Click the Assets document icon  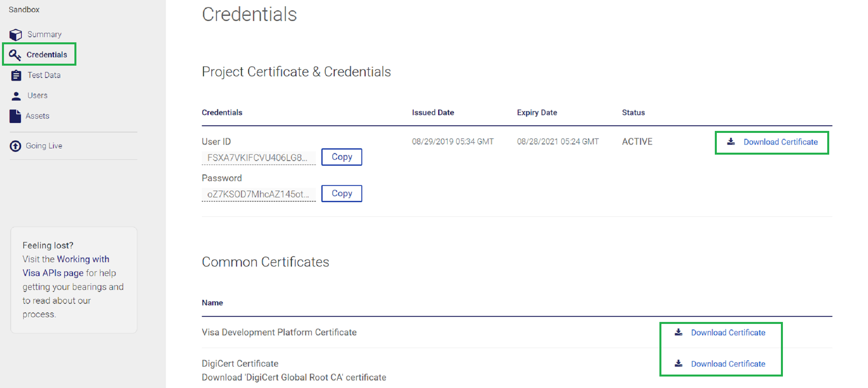coord(15,116)
